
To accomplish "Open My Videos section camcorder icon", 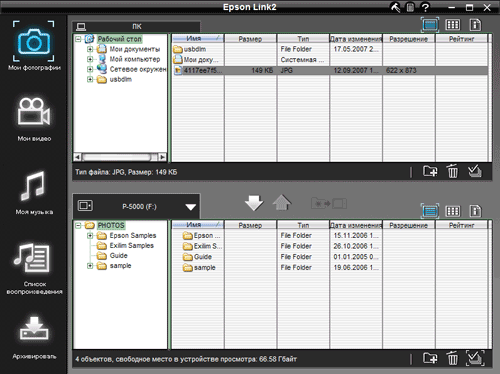I will 34,112.
